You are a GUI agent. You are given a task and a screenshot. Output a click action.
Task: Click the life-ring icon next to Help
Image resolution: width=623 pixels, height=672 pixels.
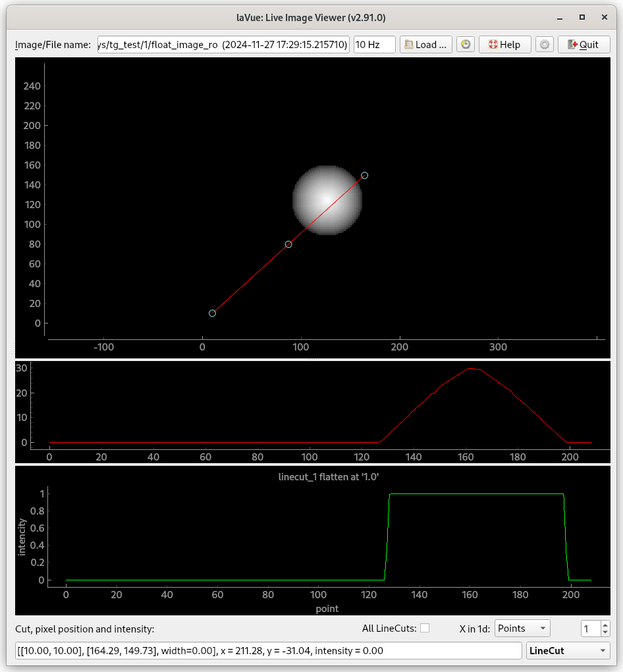(x=493, y=44)
